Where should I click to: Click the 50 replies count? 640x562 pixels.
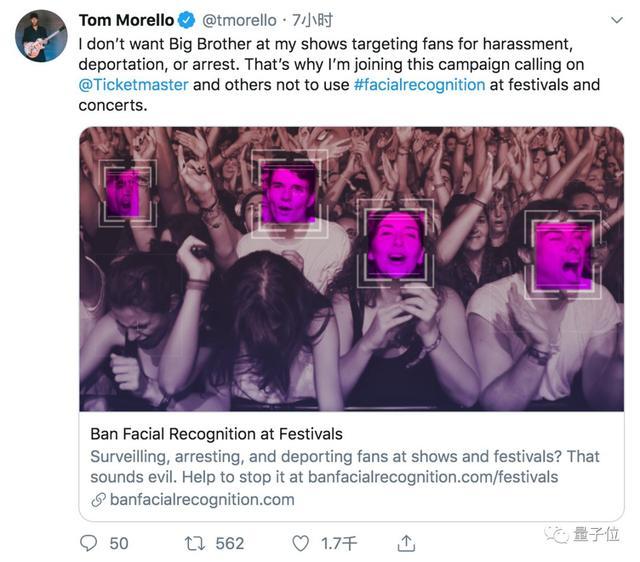click(119, 543)
